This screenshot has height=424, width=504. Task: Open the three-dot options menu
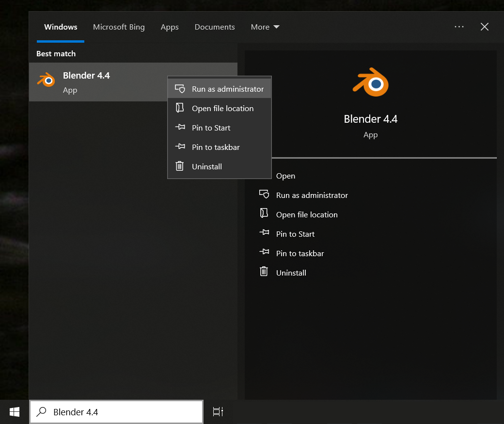pyautogui.click(x=459, y=27)
